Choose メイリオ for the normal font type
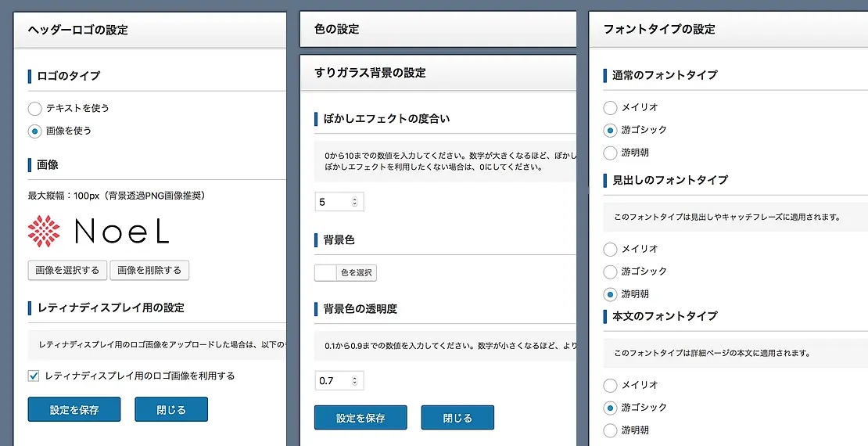Screen dimensions: 868x446 [611, 108]
